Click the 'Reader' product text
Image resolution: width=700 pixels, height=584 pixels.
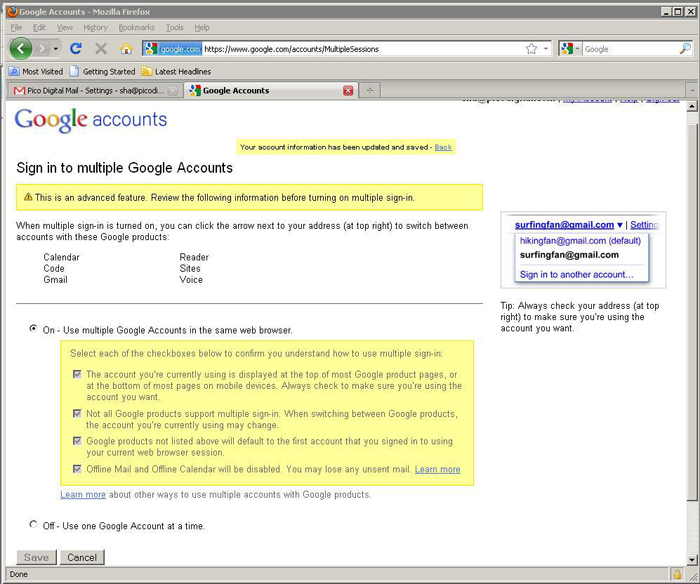[x=194, y=257]
